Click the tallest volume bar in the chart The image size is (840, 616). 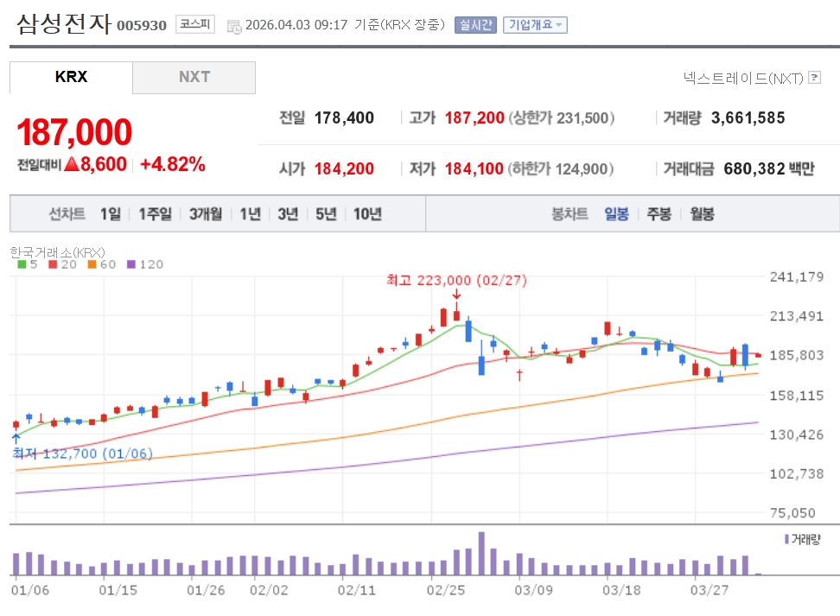click(481, 554)
